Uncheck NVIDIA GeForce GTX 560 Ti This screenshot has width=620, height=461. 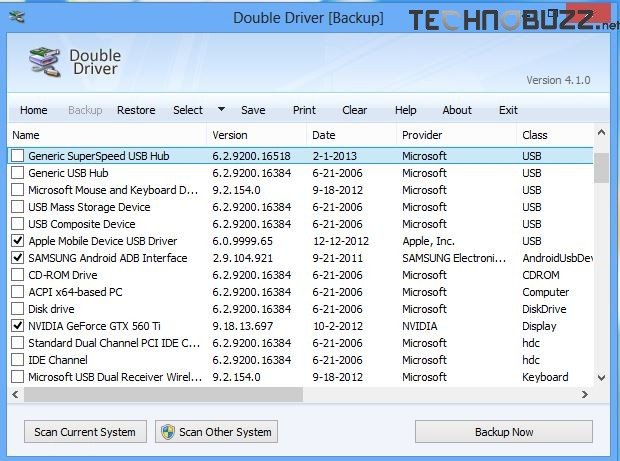17,326
